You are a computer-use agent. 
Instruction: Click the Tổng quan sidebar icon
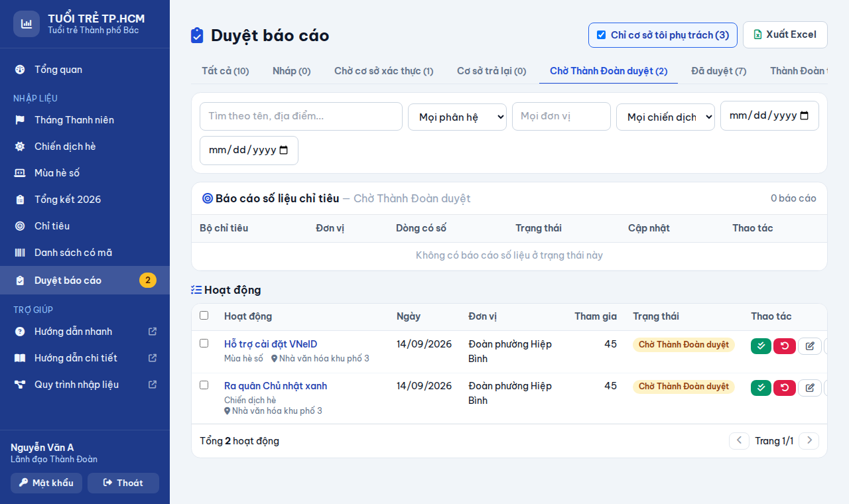click(x=20, y=70)
